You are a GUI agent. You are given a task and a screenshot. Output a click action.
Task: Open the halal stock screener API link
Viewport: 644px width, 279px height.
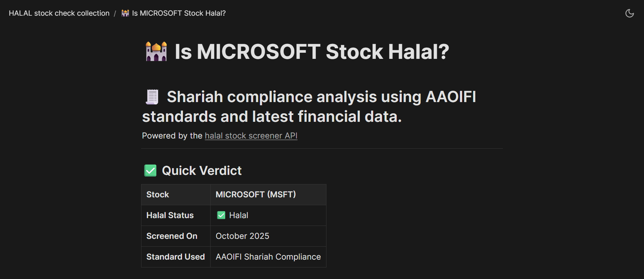pos(251,135)
